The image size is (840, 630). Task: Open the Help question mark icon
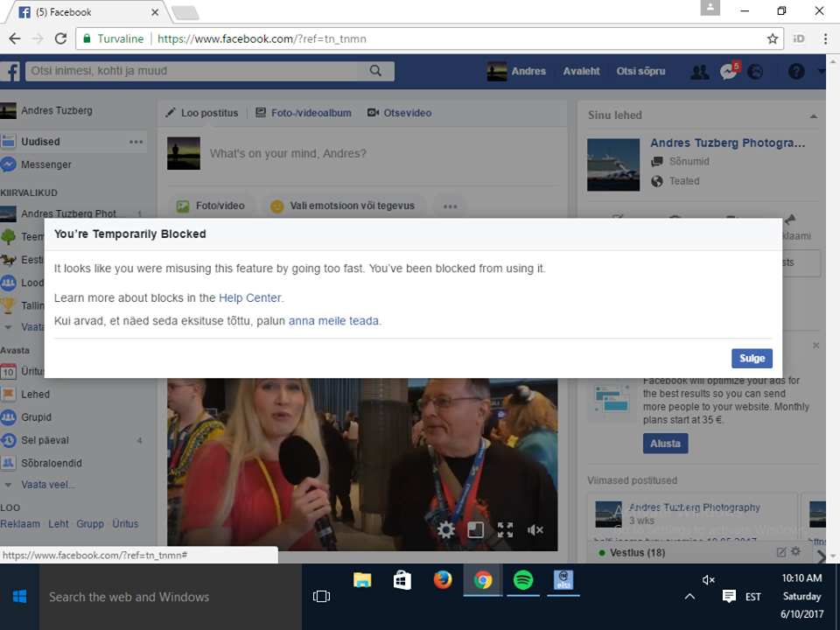click(796, 71)
